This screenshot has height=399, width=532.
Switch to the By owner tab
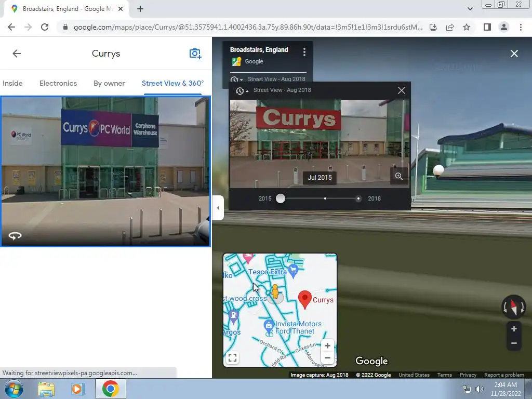click(x=109, y=83)
